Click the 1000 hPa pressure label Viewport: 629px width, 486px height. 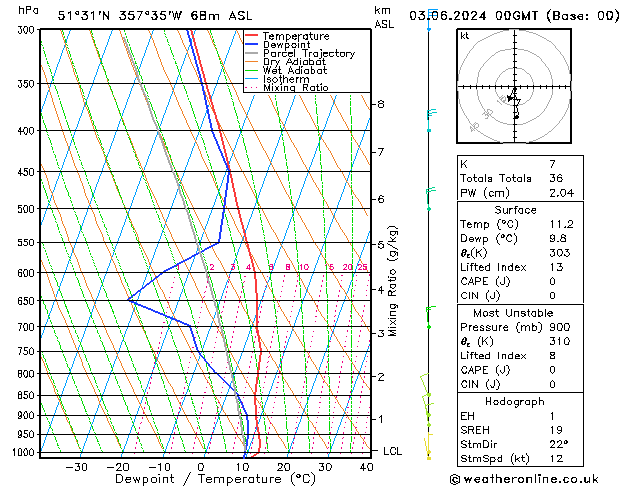pyautogui.click(x=26, y=452)
